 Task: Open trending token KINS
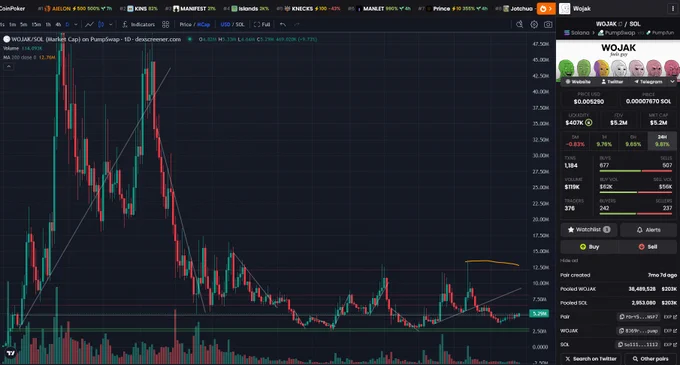(x=138, y=8)
